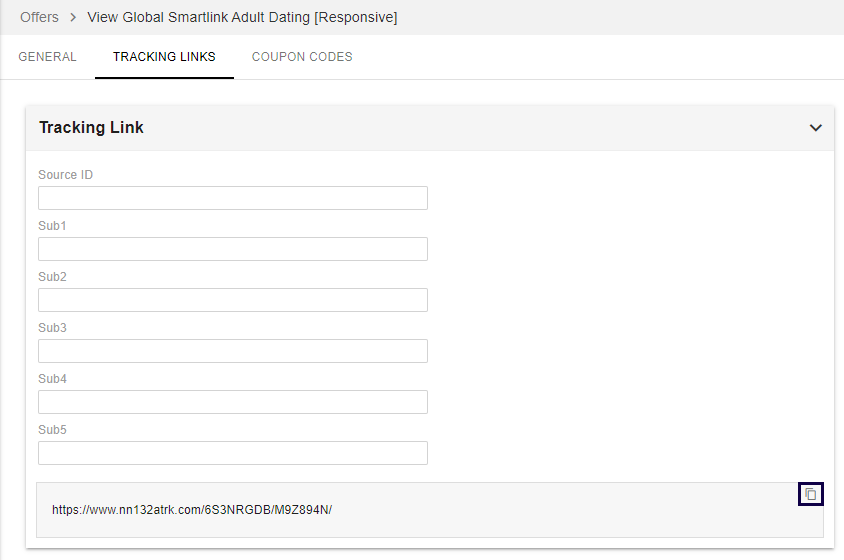Image resolution: width=844 pixels, height=560 pixels.
Task: Select the Tracking Links tab
Action: click(164, 57)
